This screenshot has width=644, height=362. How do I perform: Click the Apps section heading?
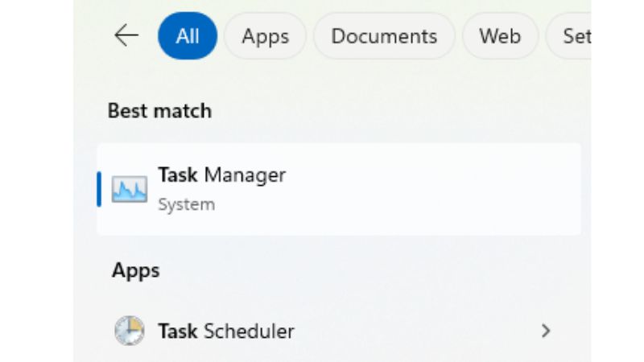[x=135, y=270]
